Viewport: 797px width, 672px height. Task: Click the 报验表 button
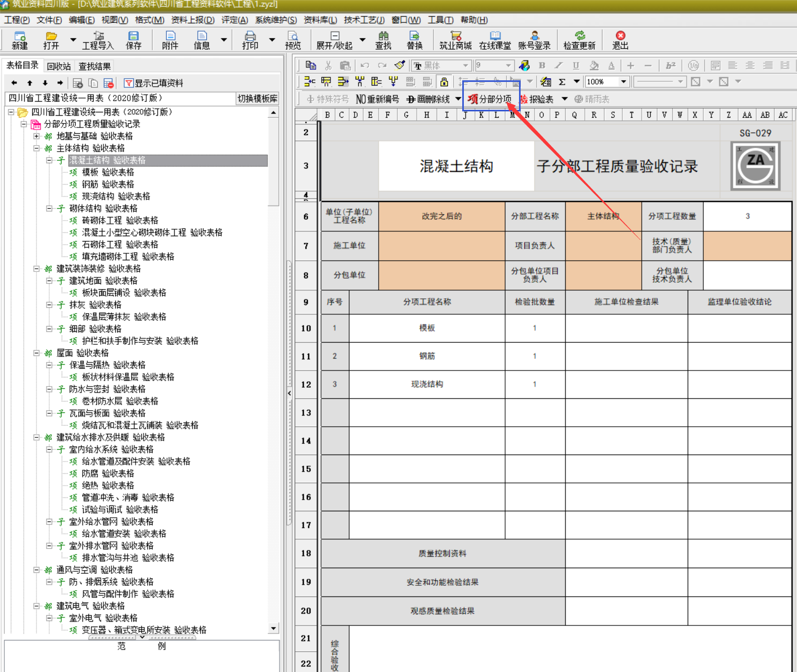click(x=537, y=99)
